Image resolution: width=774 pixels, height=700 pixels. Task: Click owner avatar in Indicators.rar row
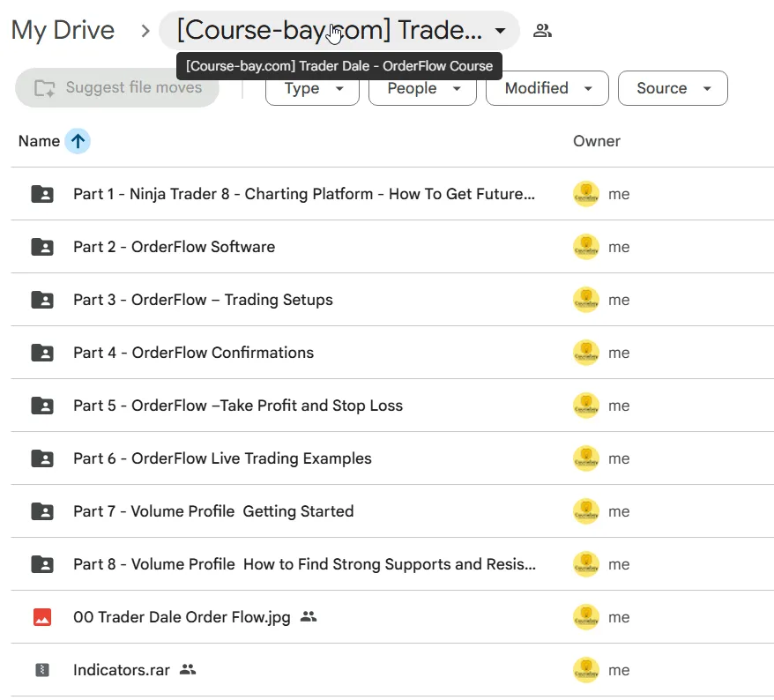[586, 670]
